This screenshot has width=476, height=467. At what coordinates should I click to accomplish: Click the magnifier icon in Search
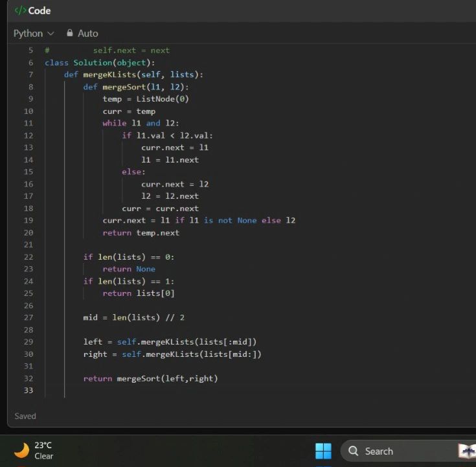point(353,451)
